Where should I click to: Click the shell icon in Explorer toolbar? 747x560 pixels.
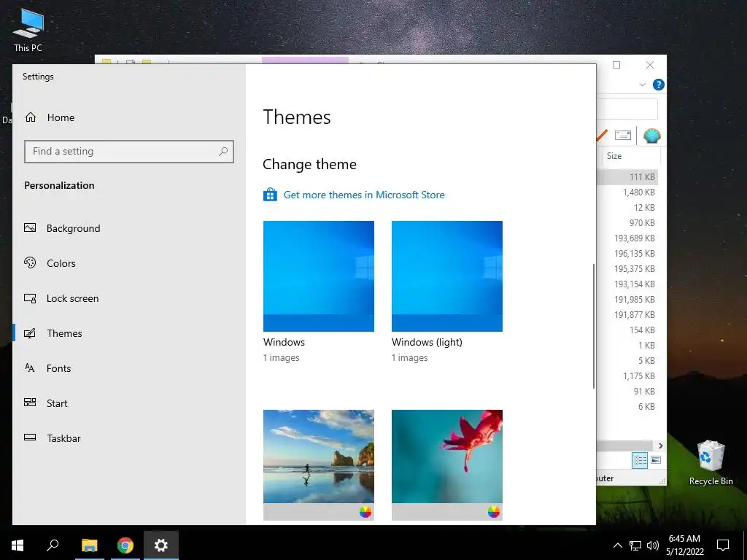(x=651, y=136)
